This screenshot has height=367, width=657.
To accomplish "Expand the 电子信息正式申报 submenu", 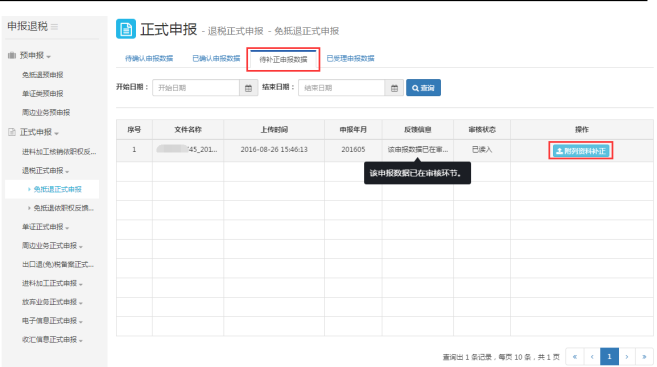I will (x=52, y=321).
